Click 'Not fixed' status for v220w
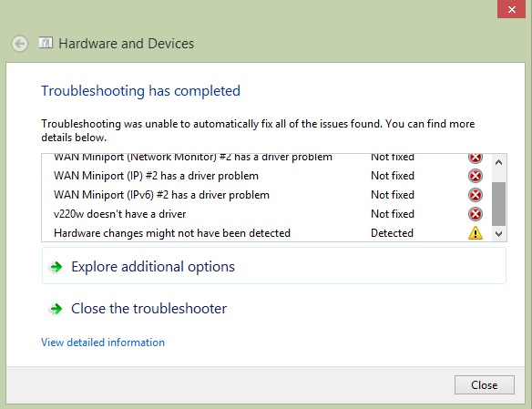The width and height of the screenshot is (532, 409). (x=393, y=214)
